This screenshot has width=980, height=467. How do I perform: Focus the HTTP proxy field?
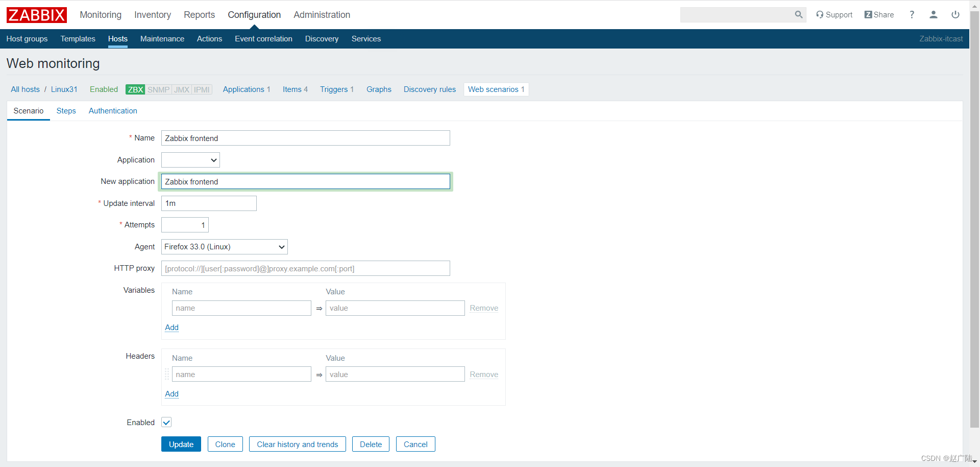306,268
